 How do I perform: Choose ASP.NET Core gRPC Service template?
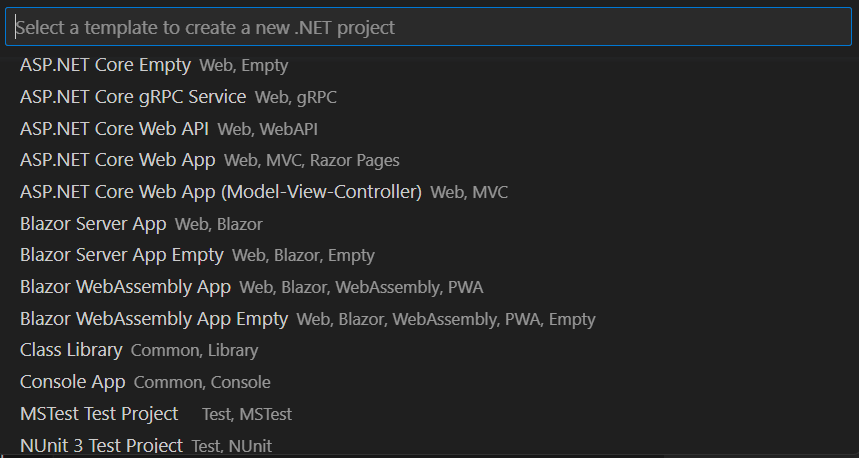click(133, 97)
